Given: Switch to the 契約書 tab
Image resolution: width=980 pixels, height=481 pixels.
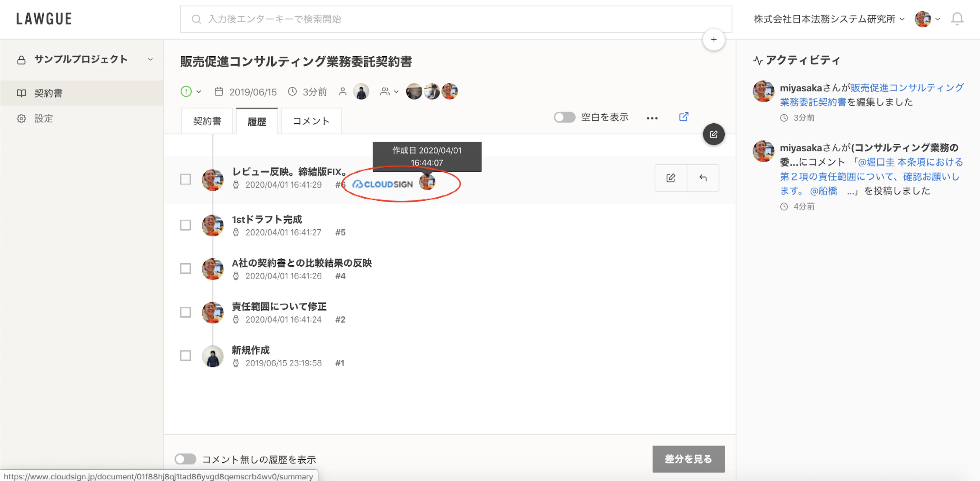Looking at the screenshot, I should point(207,121).
